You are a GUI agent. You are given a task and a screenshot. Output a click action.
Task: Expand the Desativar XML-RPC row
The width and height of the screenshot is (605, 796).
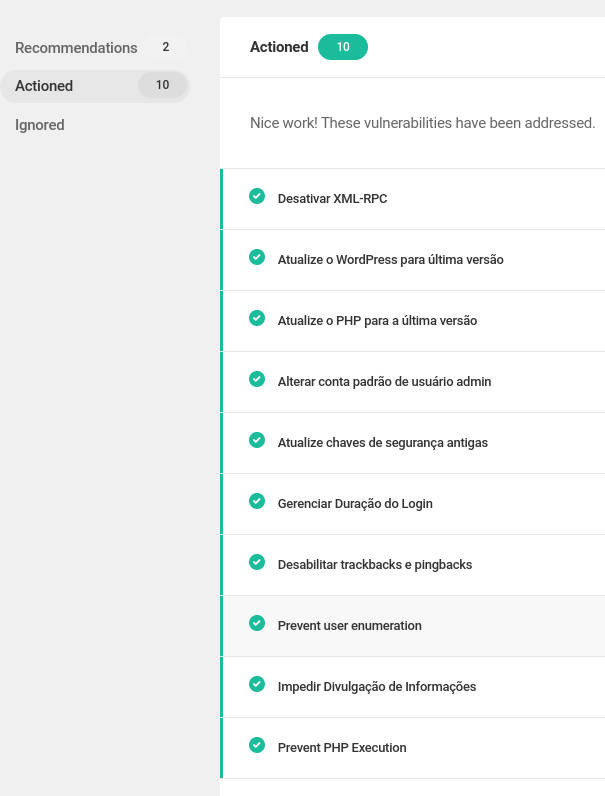point(413,199)
